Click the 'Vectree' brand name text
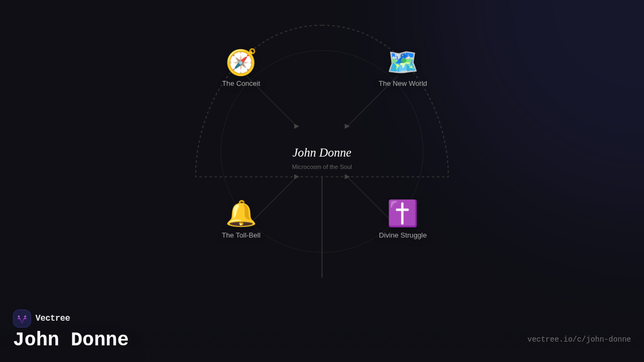Image resolution: width=644 pixels, height=362 pixels. point(53,319)
